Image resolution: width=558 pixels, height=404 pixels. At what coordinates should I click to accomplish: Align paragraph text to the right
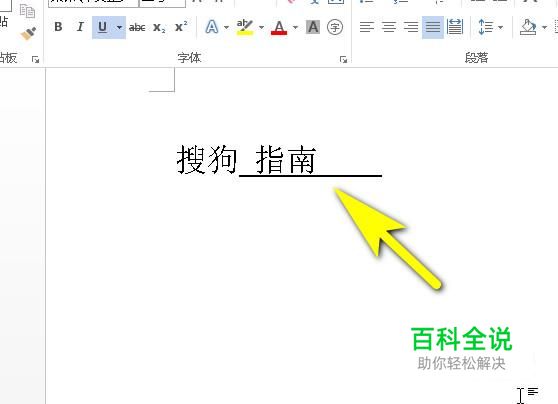coord(411,27)
